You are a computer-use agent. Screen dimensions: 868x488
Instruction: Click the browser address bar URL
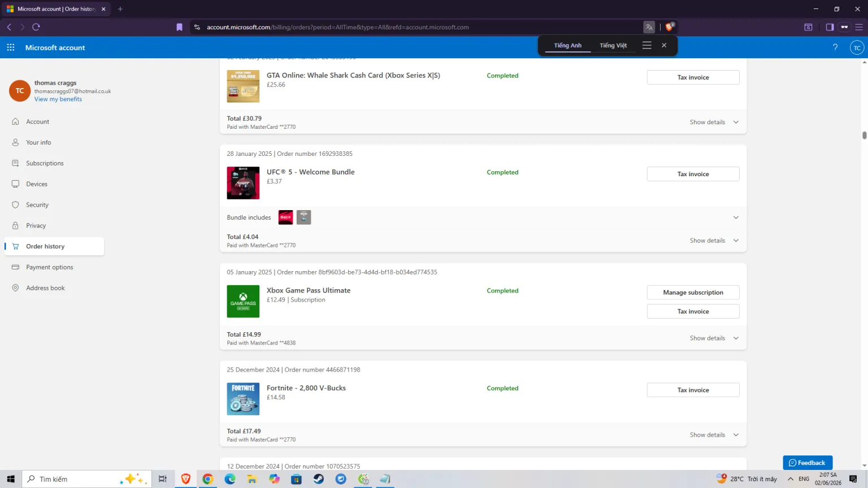tap(338, 27)
